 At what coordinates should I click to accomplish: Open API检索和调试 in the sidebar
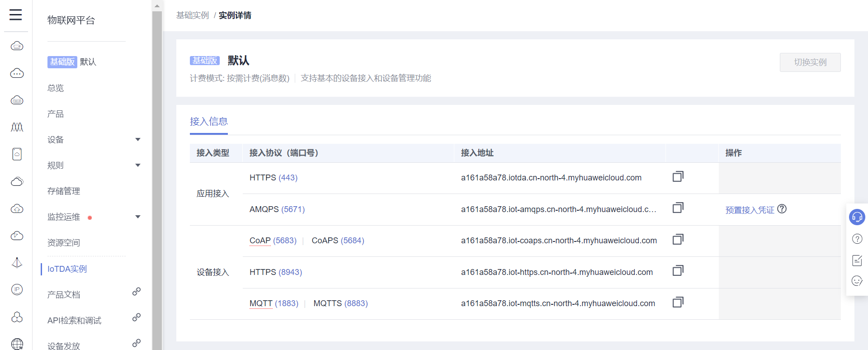74,321
